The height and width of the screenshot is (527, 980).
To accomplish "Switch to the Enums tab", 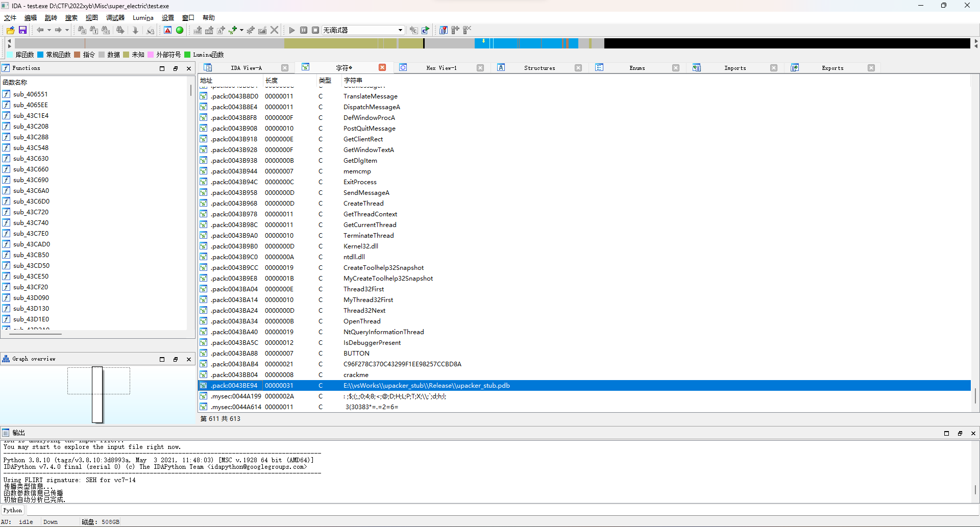I will tap(637, 68).
